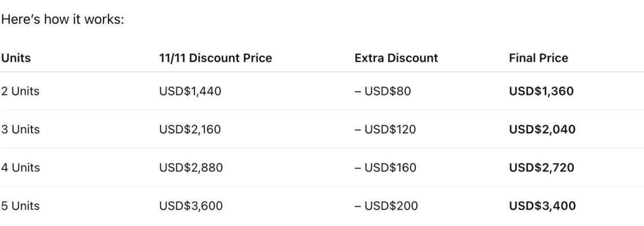Select the – USD$120 extra discount
Viewport: 644px width, 226px height.
(385, 129)
